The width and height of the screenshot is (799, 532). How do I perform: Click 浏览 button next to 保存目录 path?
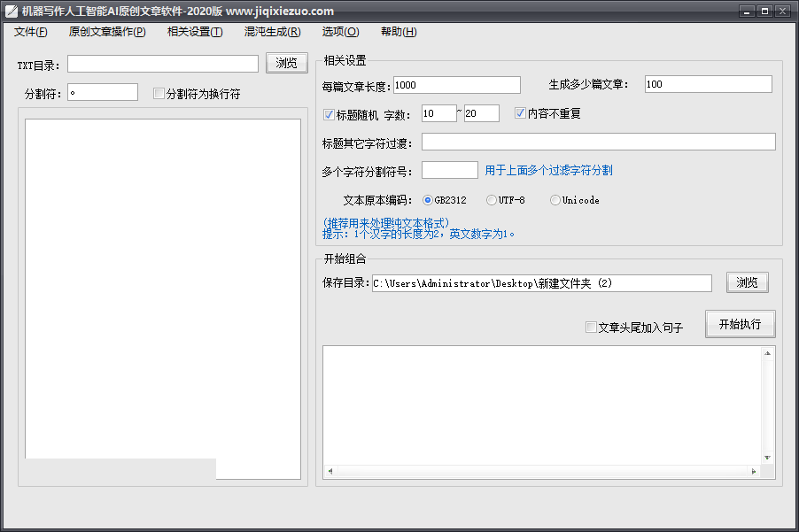[x=747, y=282]
